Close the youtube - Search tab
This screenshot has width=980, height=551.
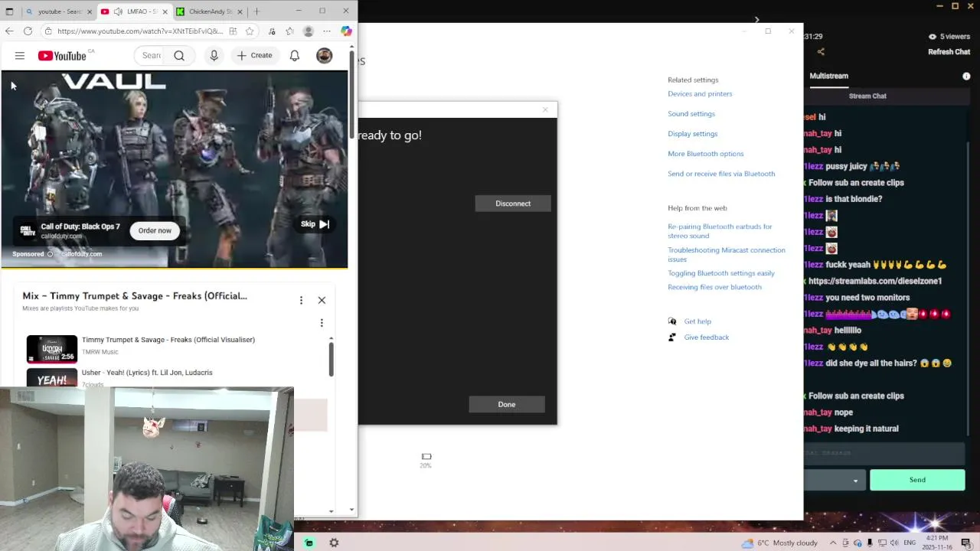click(x=90, y=11)
